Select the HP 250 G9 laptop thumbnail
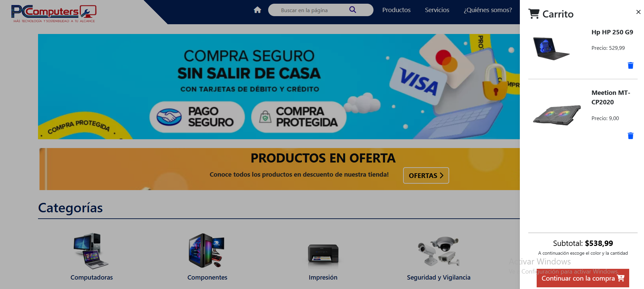Viewport: 644px width, 289px height. (x=551, y=48)
